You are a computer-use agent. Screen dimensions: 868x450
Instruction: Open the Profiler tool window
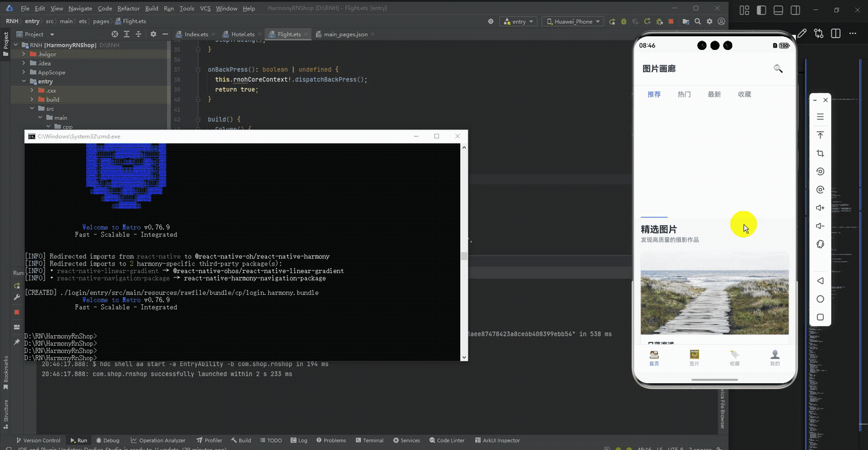coord(209,440)
